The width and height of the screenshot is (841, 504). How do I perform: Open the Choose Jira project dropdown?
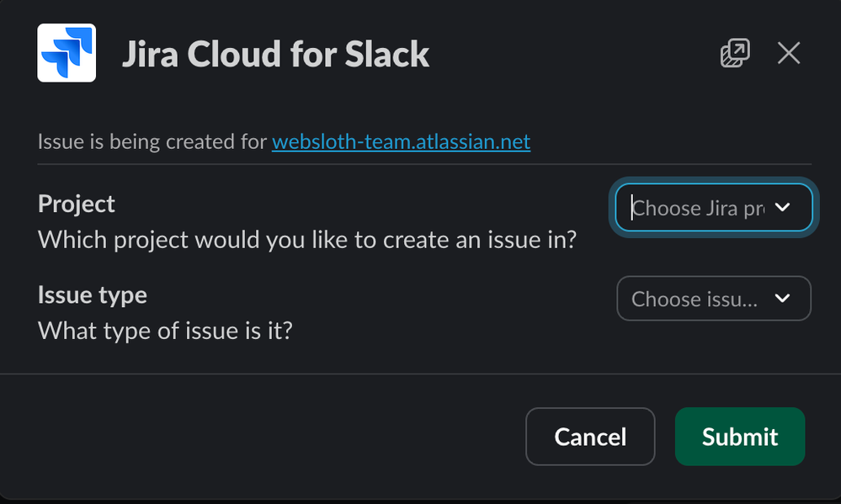tap(713, 207)
